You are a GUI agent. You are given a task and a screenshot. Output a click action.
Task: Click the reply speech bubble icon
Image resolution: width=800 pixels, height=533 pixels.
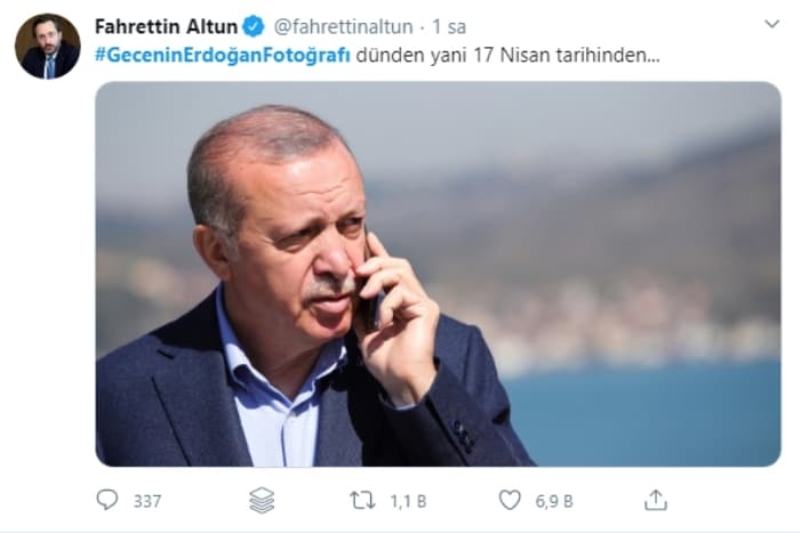tap(107, 499)
